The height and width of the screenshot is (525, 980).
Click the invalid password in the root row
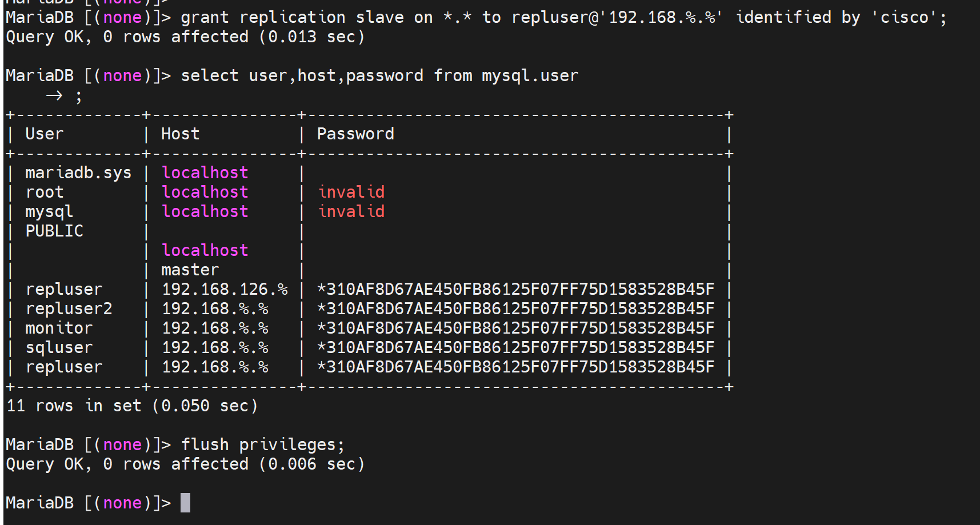click(x=351, y=192)
